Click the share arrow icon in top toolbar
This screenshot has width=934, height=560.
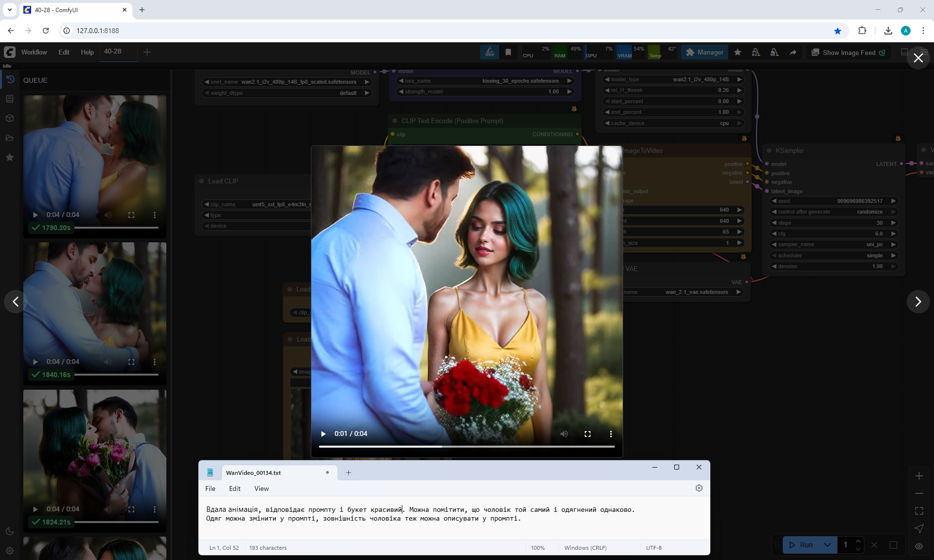click(793, 53)
